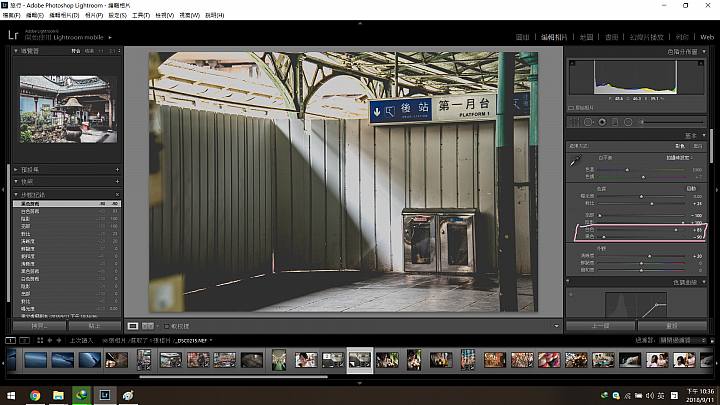The height and width of the screenshot is (405, 720).
Task: Go forward using the filmstrip right arrow
Action: pos(59,340)
